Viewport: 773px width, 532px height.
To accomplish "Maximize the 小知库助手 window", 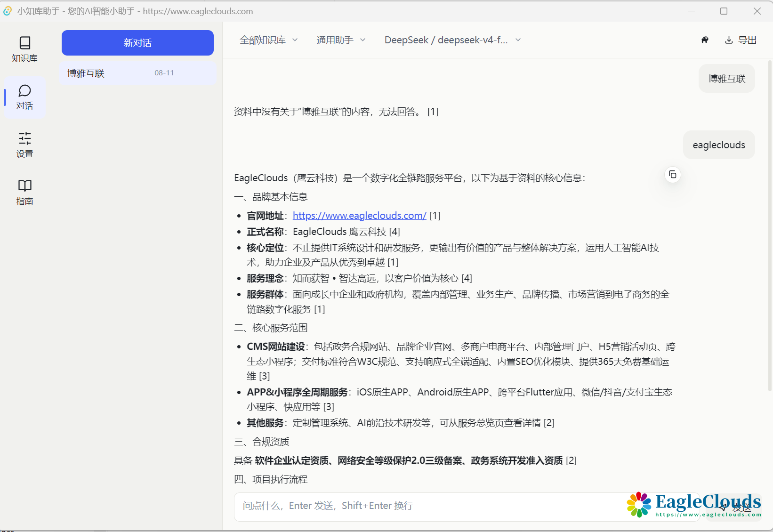I will click(724, 11).
